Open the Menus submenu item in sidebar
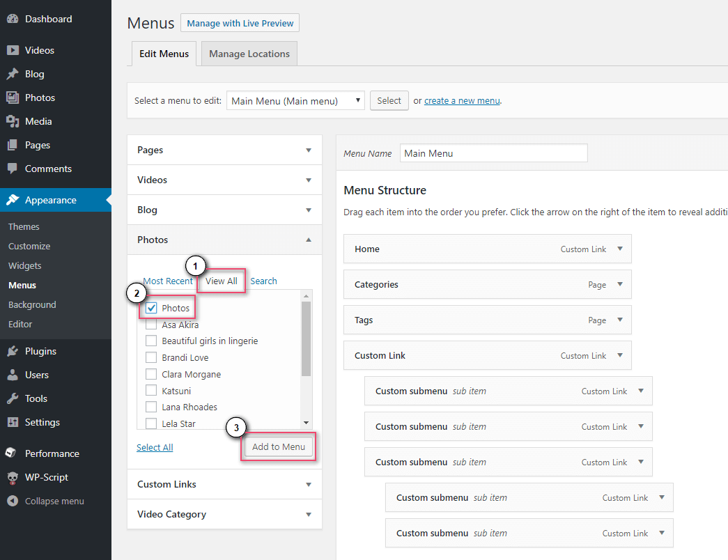The height and width of the screenshot is (560, 728). tap(22, 285)
